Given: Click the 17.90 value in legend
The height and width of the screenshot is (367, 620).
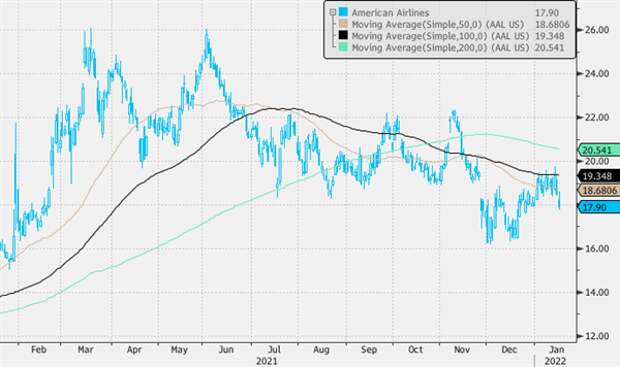Looking at the screenshot, I should click(547, 13).
